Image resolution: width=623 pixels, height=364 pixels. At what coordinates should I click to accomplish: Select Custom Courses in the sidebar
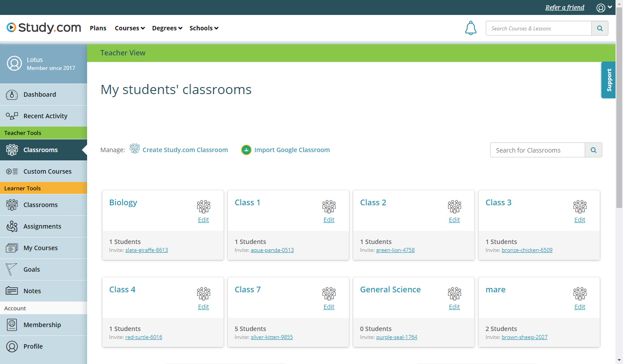(44, 171)
